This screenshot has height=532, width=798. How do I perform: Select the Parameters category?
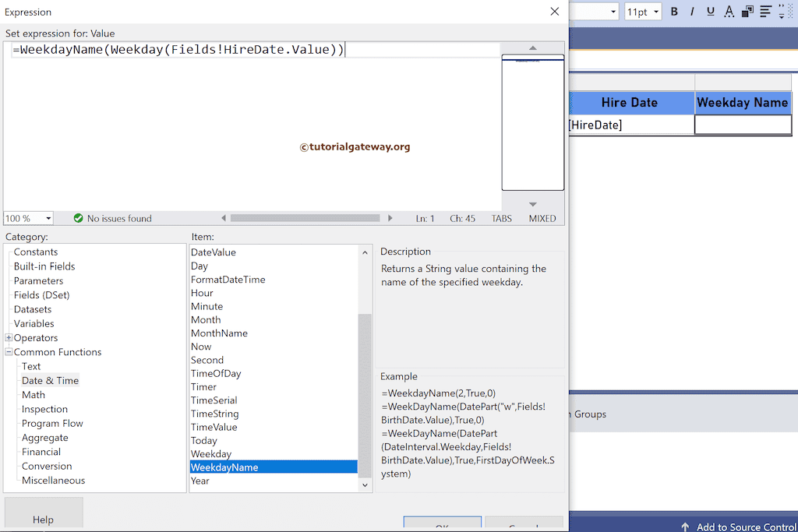point(39,280)
